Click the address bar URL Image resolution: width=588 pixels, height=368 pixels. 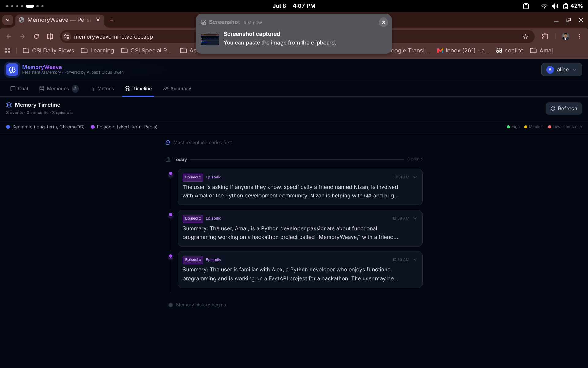tap(113, 37)
